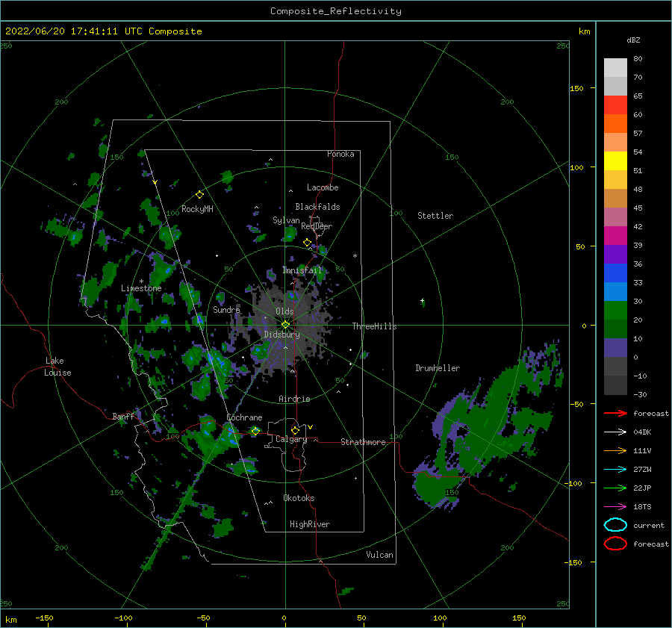This screenshot has height=628, width=672.
Task: Click the Airdrie map label
Action: [294, 399]
